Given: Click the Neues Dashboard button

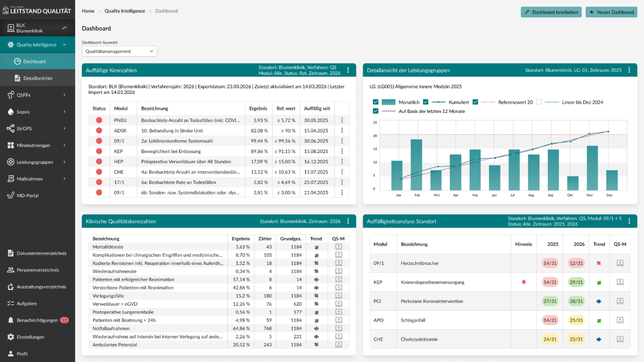Looking at the screenshot, I should [611, 12].
